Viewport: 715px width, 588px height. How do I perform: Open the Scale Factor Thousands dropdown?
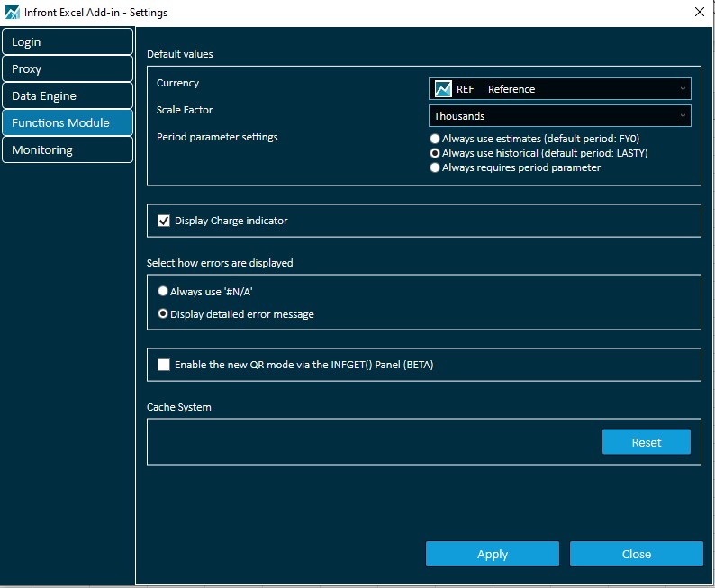click(x=559, y=116)
